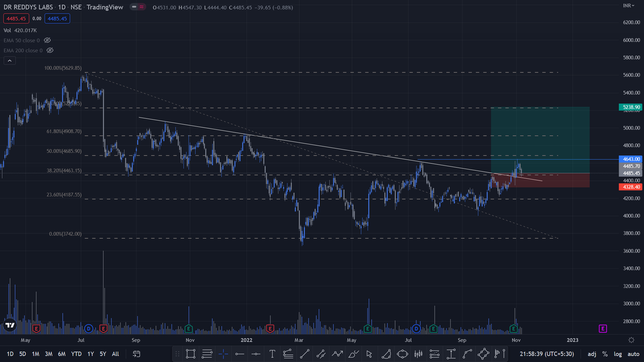Toggle adj price adjustment
The width and height of the screenshot is (644, 362).
(591, 354)
